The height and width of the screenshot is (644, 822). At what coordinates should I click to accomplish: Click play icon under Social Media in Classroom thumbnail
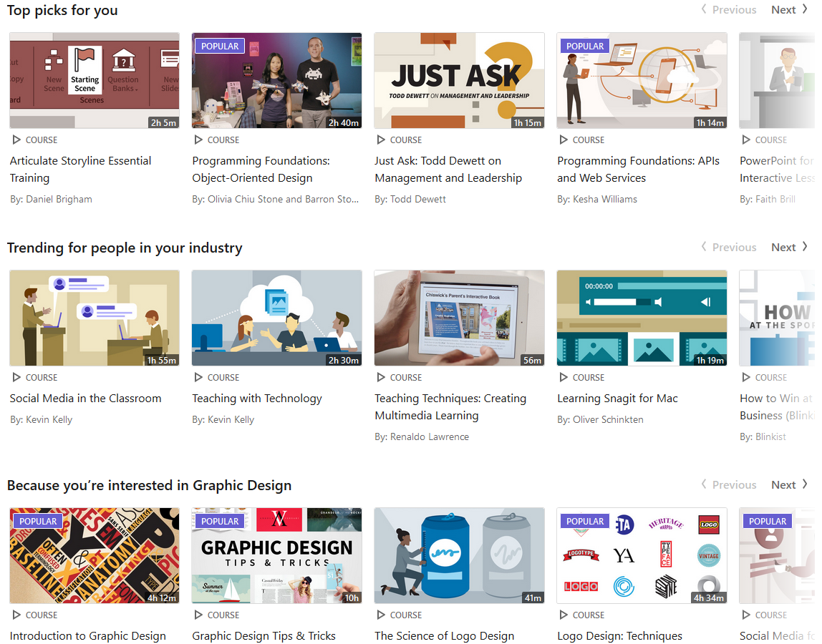(x=16, y=377)
